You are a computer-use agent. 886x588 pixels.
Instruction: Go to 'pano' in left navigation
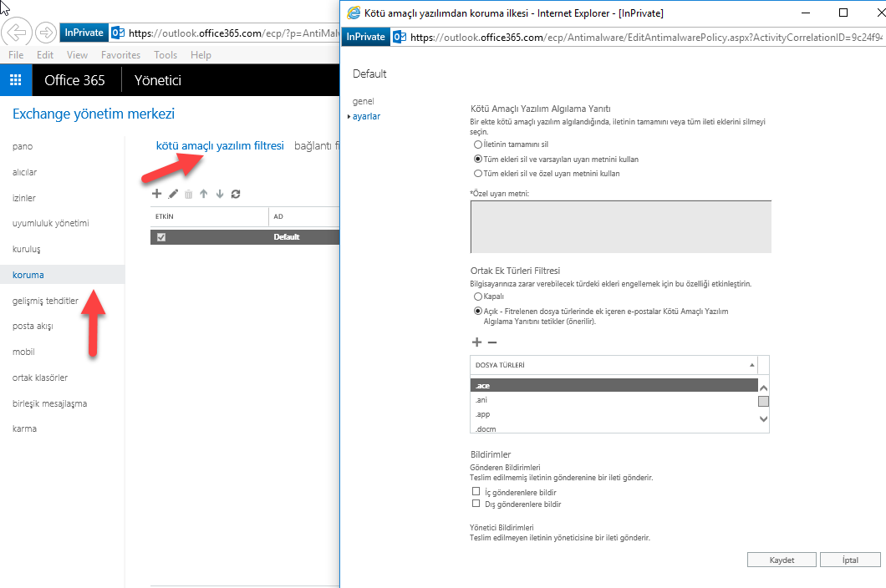pyautogui.click(x=23, y=146)
